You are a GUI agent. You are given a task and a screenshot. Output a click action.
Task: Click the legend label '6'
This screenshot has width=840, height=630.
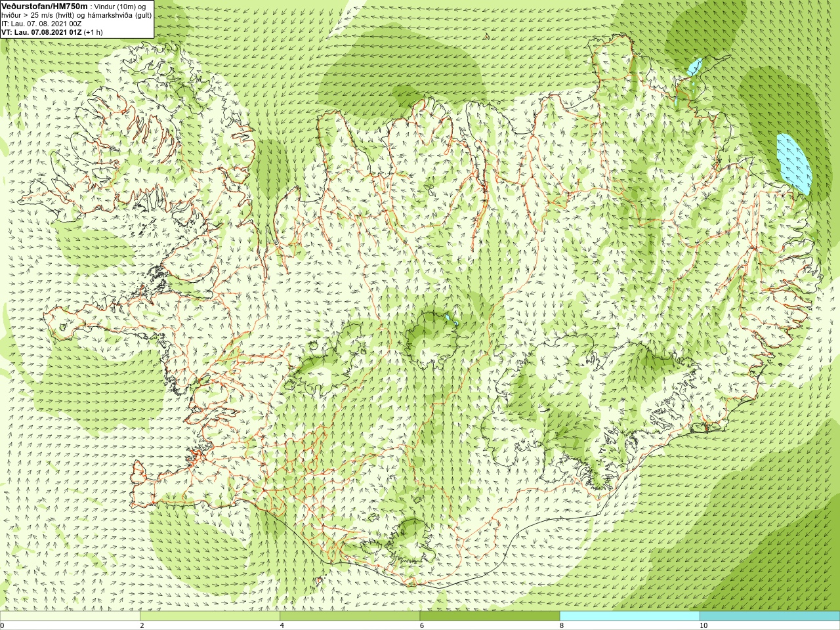coord(421,625)
